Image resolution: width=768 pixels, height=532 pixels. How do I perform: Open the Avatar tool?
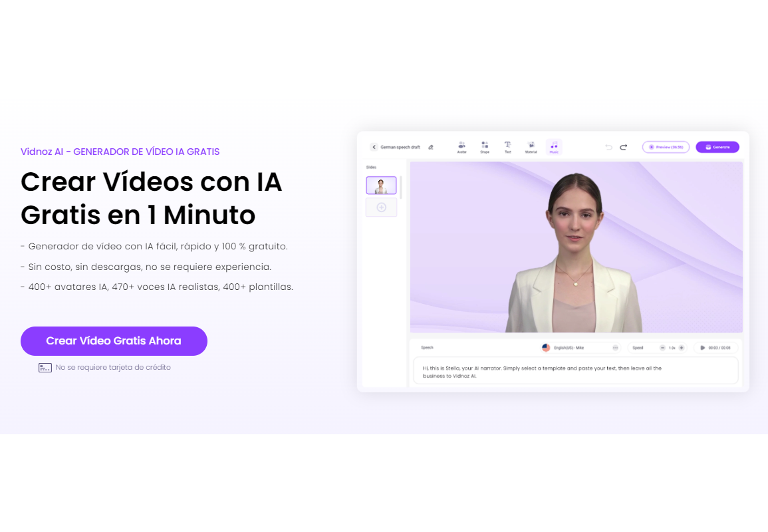tap(461, 147)
